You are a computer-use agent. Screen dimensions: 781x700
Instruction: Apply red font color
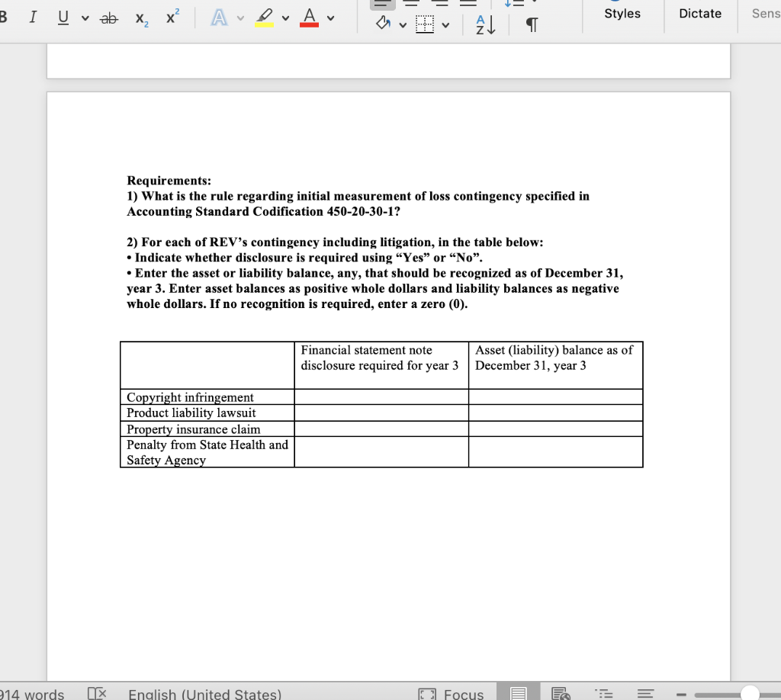click(x=310, y=18)
